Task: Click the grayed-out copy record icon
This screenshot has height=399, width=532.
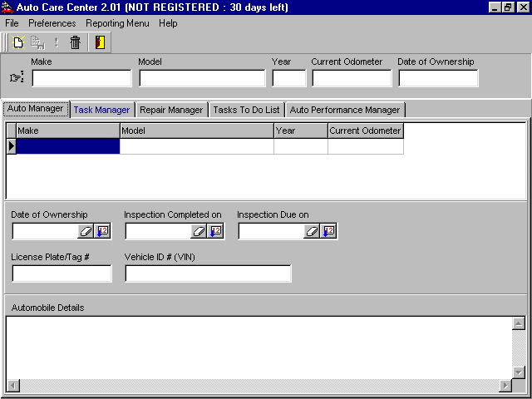Action: pyautogui.click(x=37, y=42)
